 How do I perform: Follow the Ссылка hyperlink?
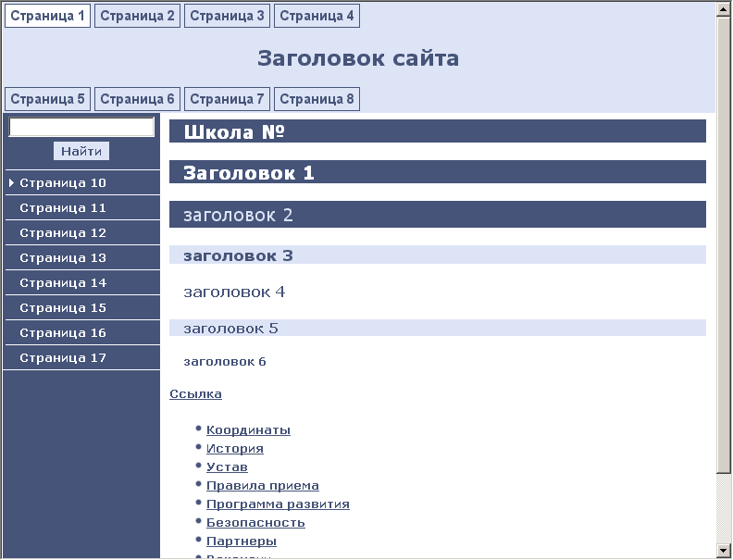click(x=195, y=394)
